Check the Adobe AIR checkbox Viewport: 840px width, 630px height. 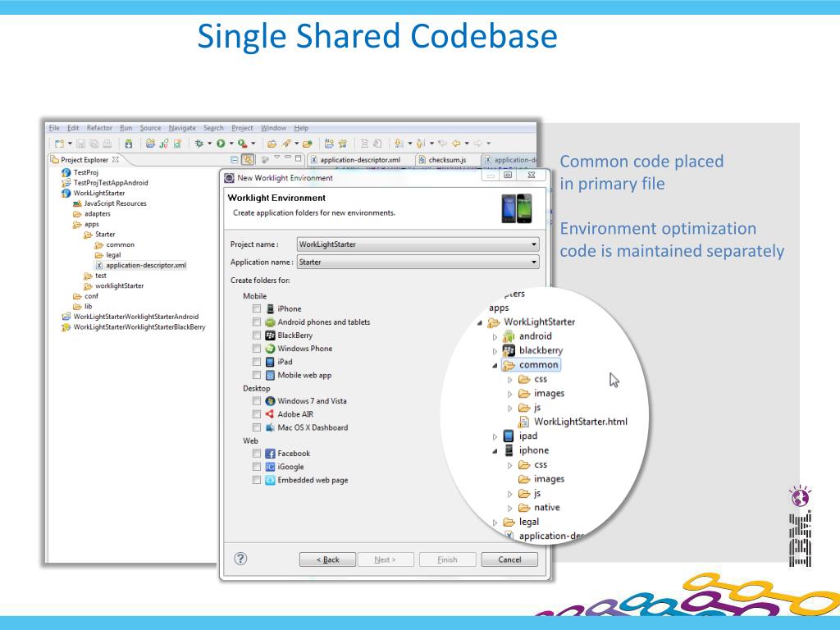[x=257, y=414]
